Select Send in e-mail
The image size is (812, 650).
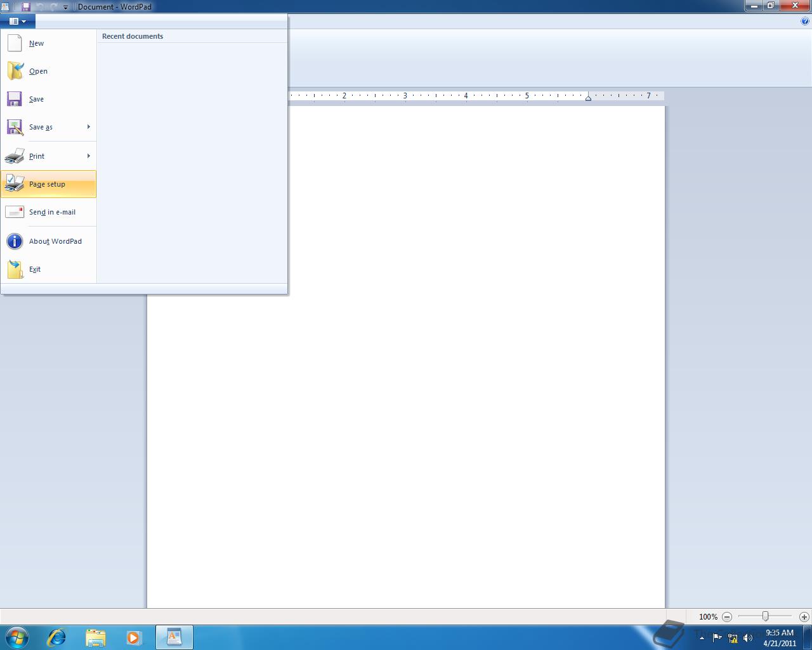pos(48,212)
